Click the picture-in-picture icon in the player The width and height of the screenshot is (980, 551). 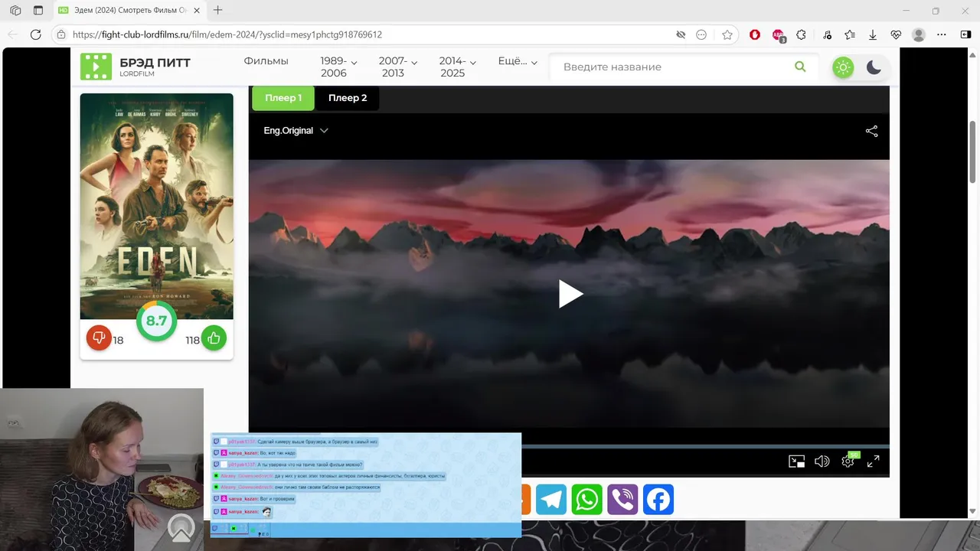796,461
